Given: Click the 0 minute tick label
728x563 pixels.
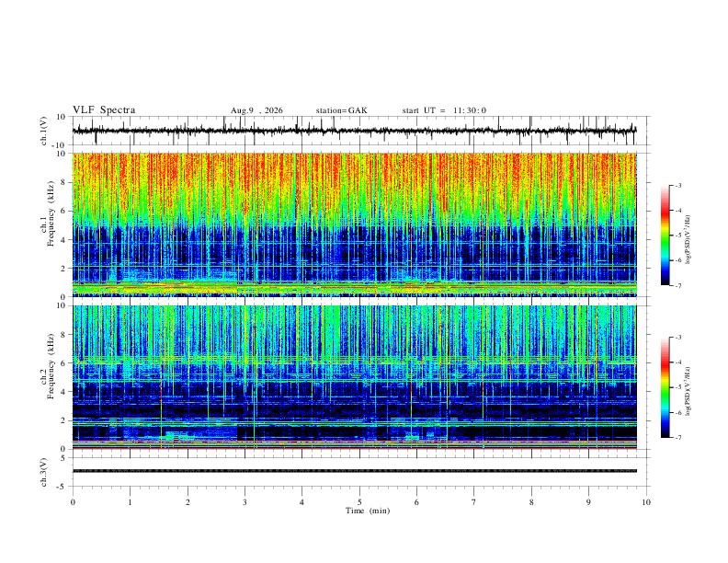Looking at the screenshot, I should coord(73,502).
